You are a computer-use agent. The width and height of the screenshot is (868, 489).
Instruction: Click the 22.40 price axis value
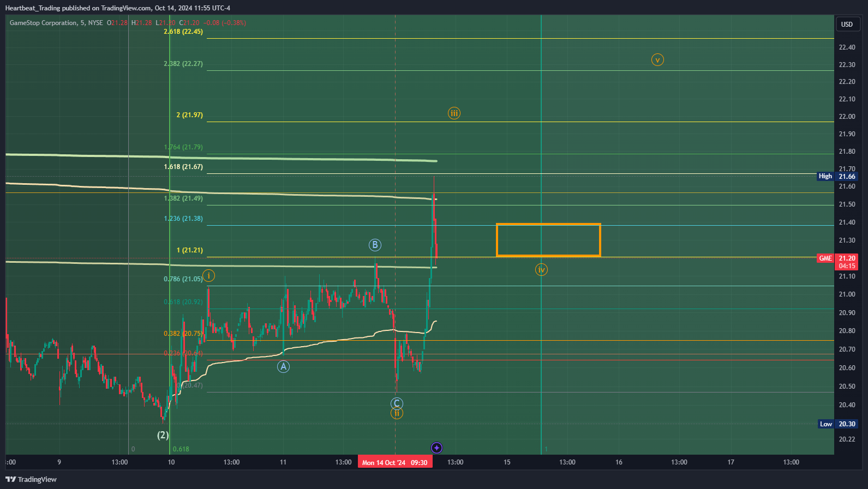(x=847, y=47)
